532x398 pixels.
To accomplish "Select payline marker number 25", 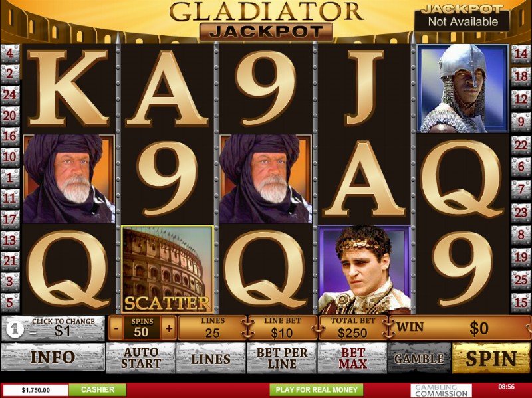I will pos(521,280).
